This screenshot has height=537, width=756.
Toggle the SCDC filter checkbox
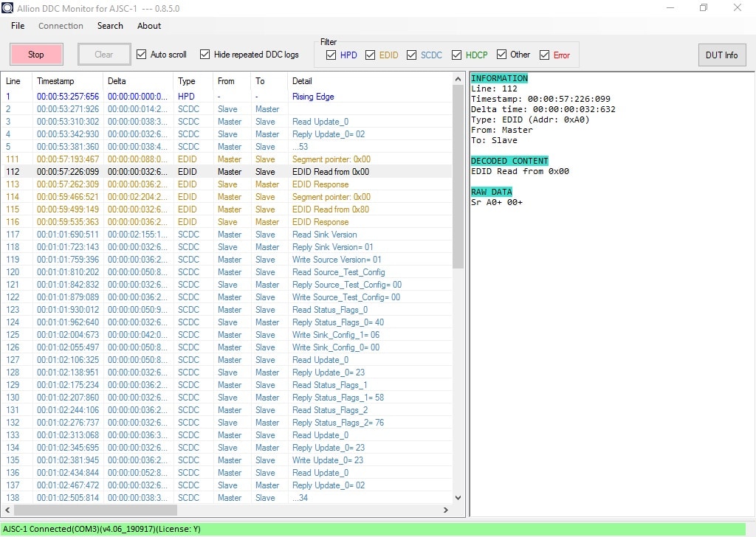pyautogui.click(x=412, y=55)
